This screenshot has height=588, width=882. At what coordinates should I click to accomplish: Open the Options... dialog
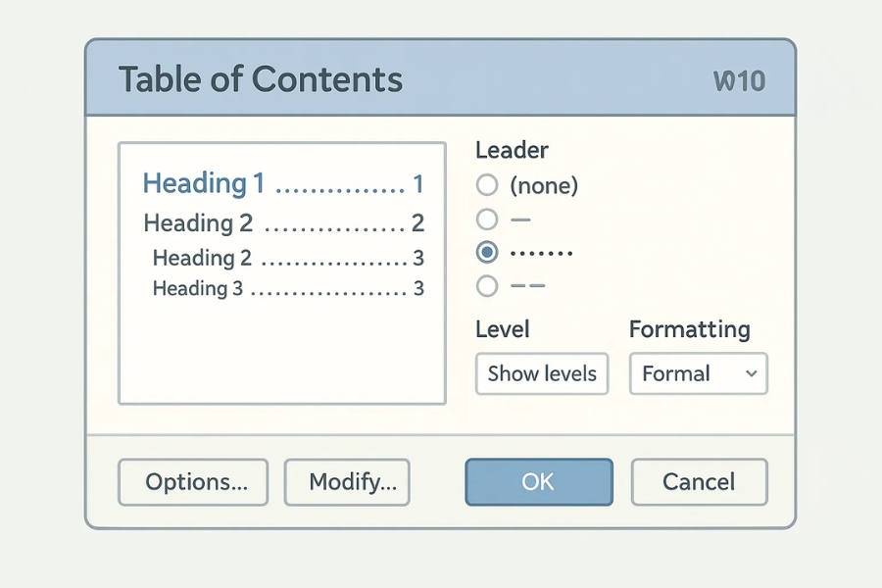(x=193, y=482)
